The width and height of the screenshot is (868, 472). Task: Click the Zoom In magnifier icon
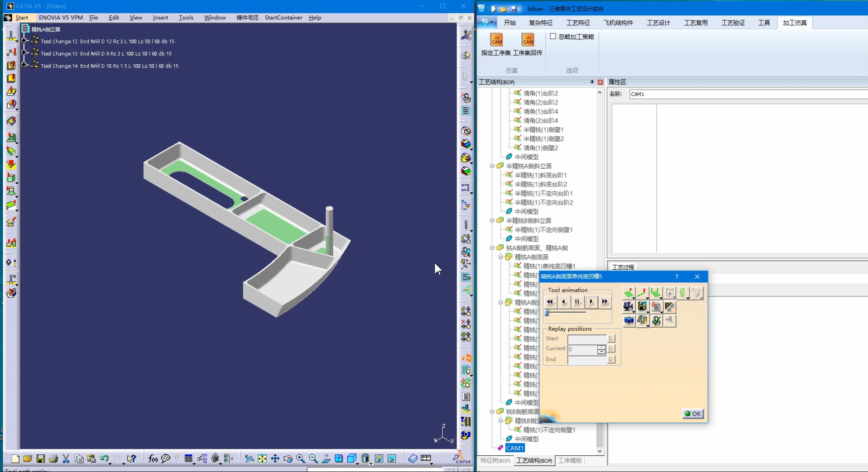pos(301,459)
